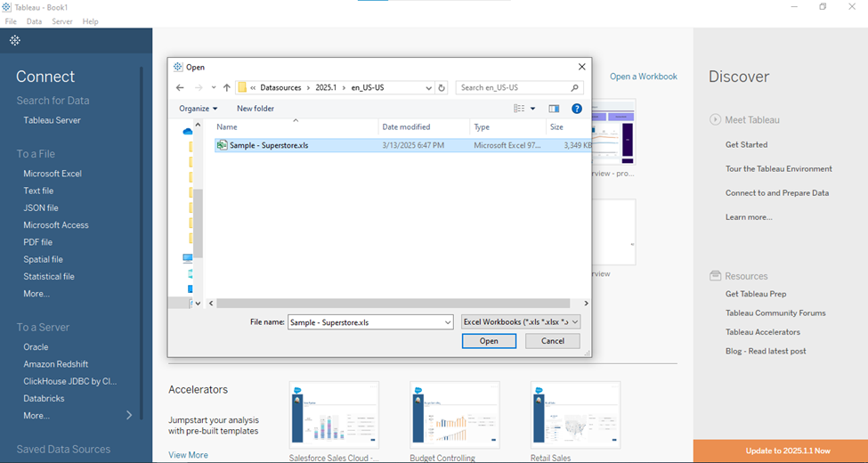Click the File name text field

pos(365,321)
